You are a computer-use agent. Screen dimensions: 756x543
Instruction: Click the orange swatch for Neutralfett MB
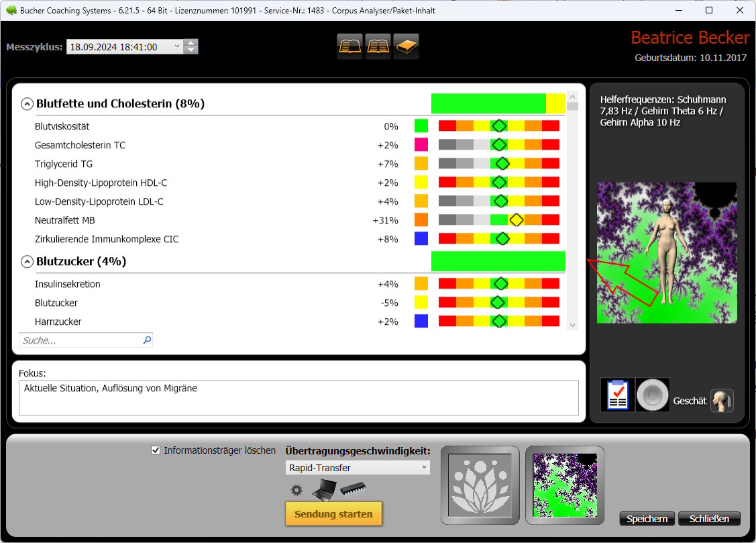click(421, 220)
